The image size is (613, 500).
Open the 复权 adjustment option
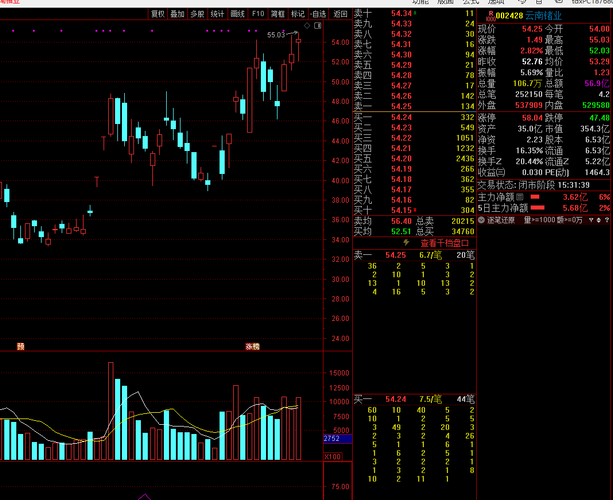click(x=158, y=14)
